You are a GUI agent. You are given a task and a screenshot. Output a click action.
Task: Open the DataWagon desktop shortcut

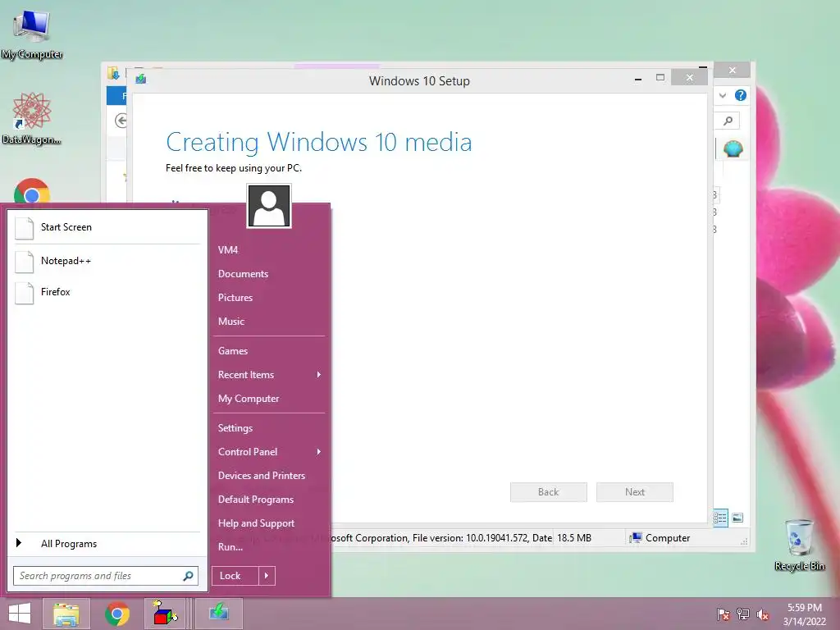32,118
